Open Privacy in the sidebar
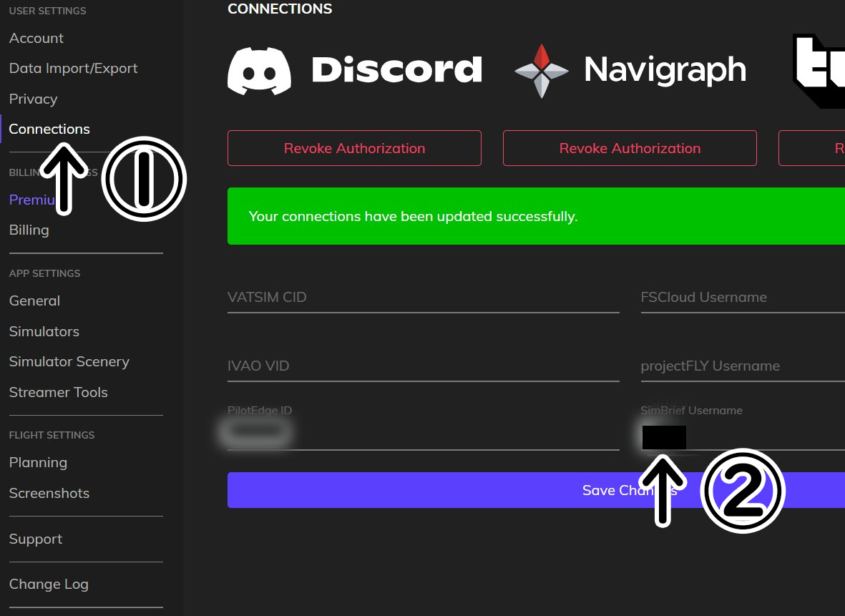 [33, 99]
